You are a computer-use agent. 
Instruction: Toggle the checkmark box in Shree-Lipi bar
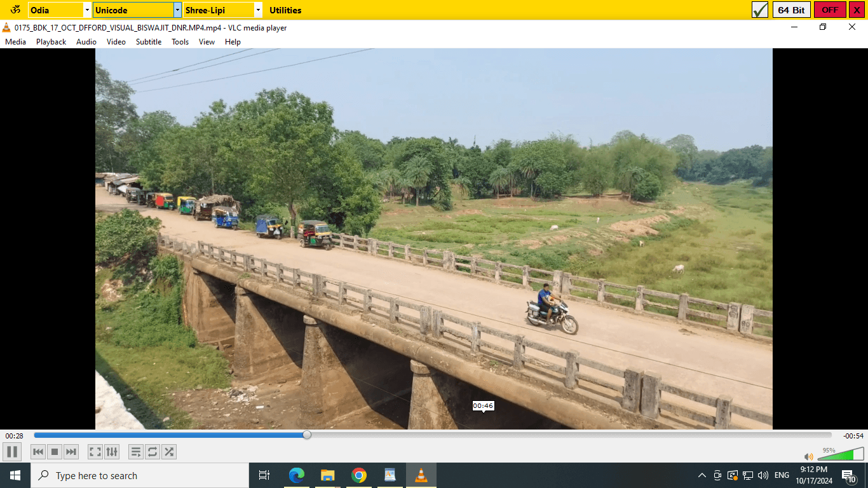760,10
